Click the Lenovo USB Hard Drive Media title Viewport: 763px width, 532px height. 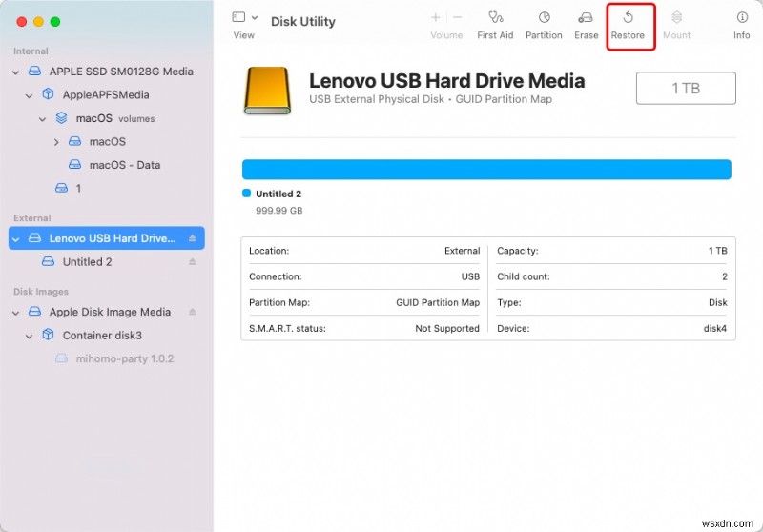pyautogui.click(x=446, y=81)
